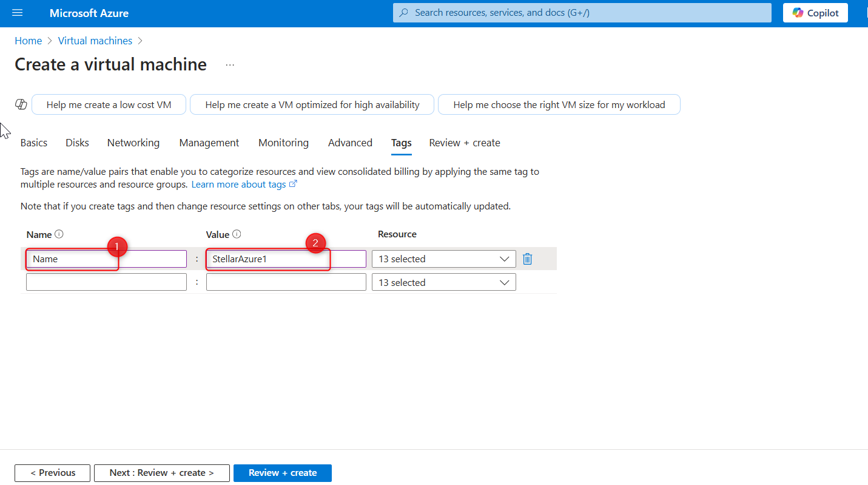The image size is (868, 485).
Task: Open the ellipsis more options next to title
Action: click(x=230, y=64)
